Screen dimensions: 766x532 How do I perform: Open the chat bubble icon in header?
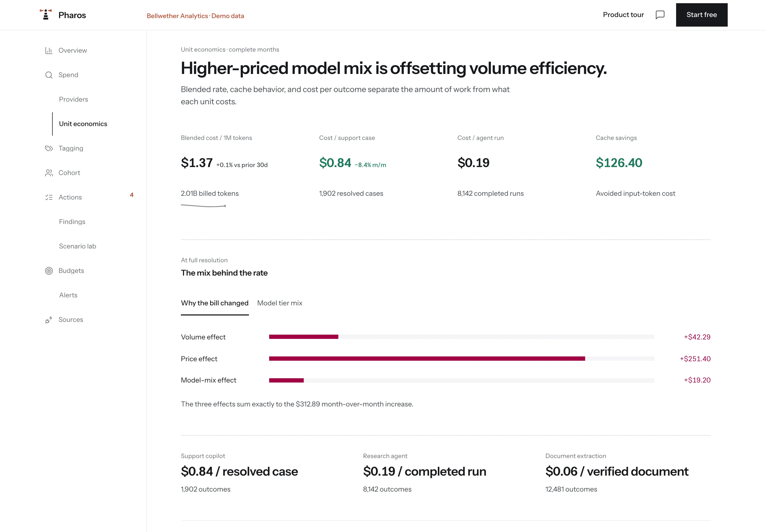(660, 15)
